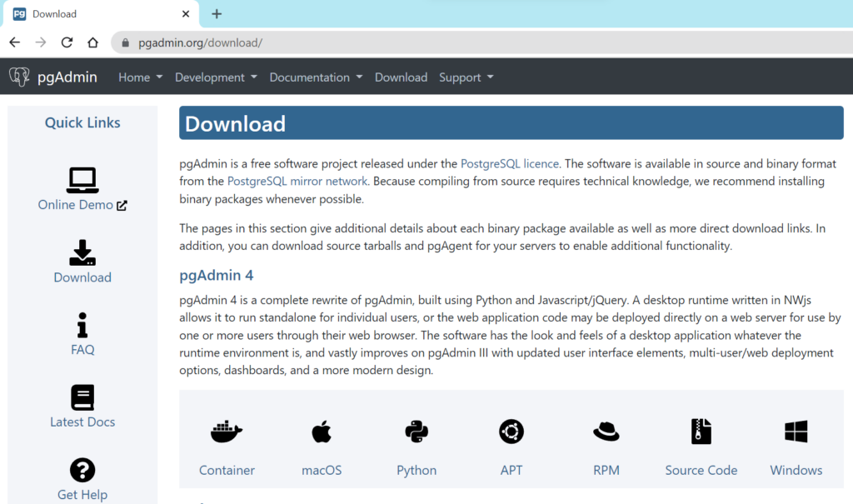
Task: Open the Online Demo laptop icon
Action: click(x=82, y=179)
